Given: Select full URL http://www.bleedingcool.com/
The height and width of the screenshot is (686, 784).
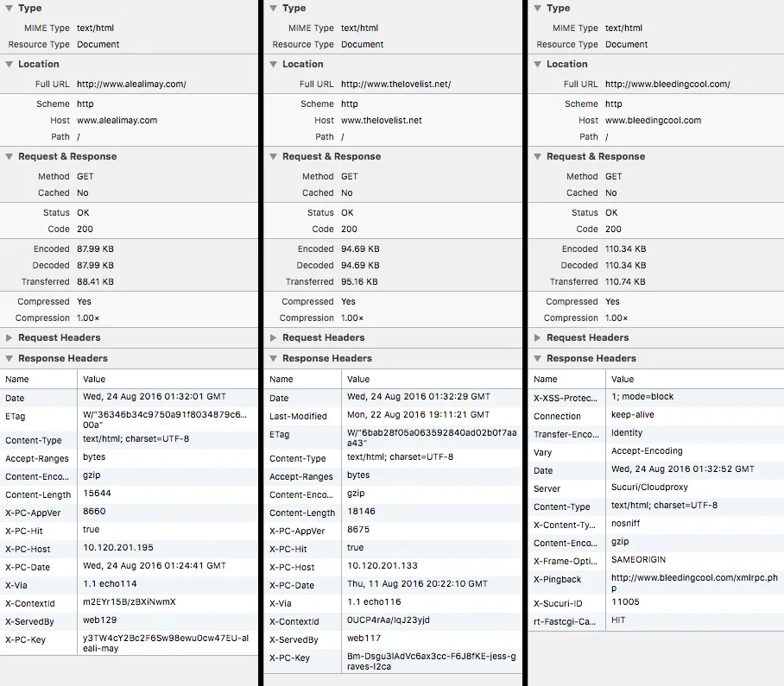Looking at the screenshot, I should pos(667,84).
